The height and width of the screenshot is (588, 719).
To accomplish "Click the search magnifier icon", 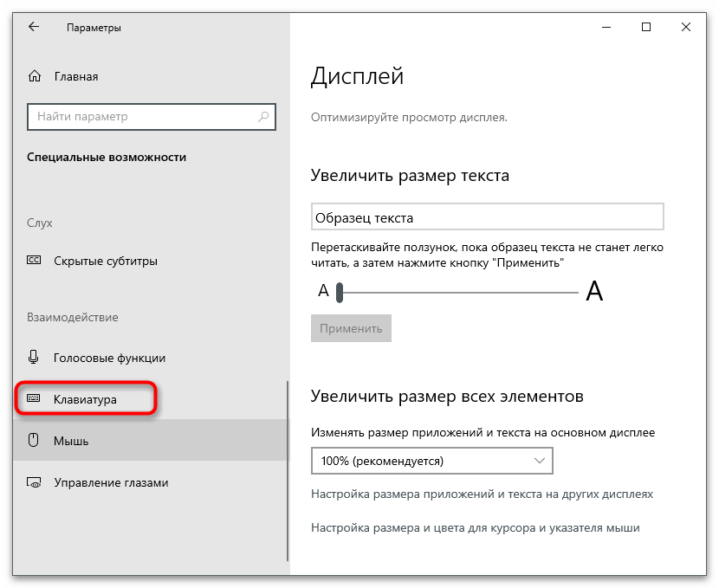I will point(263,117).
